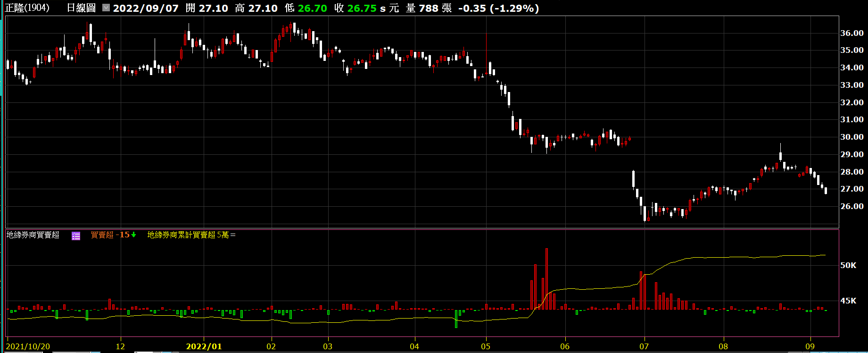Click the green down arrow after -15
This screenshot has height=353, width=868.
134,235
